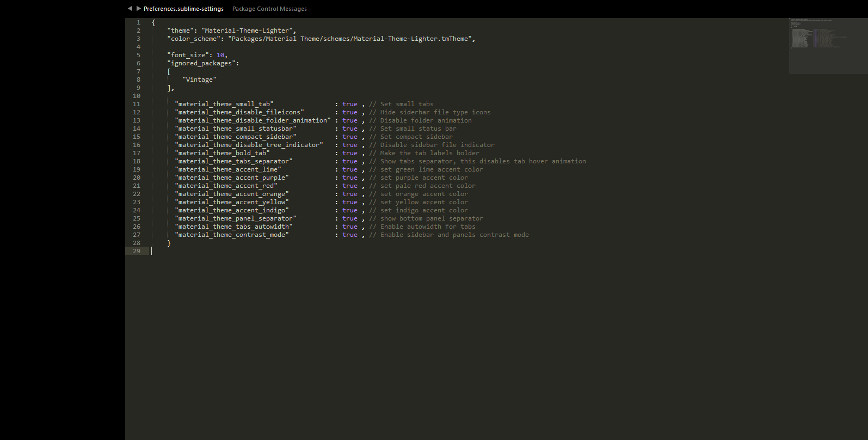
Task: Click the minimap code preview
Action: 828,46
